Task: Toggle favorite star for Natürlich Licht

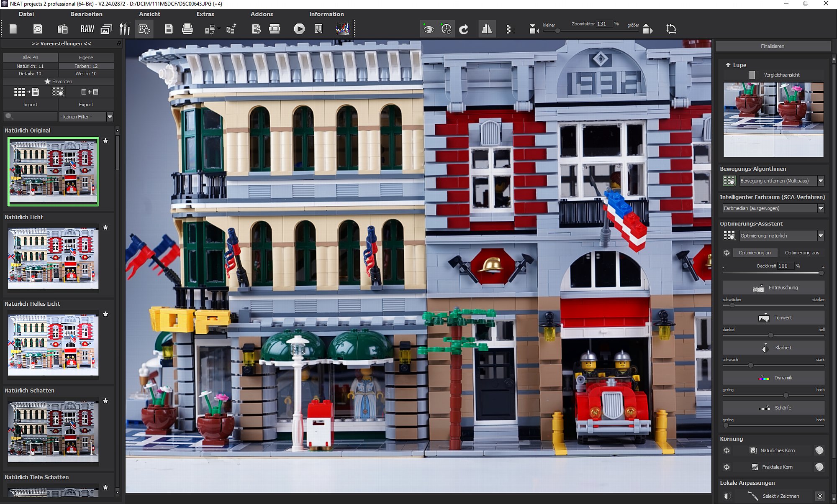Action: point(105,227)
